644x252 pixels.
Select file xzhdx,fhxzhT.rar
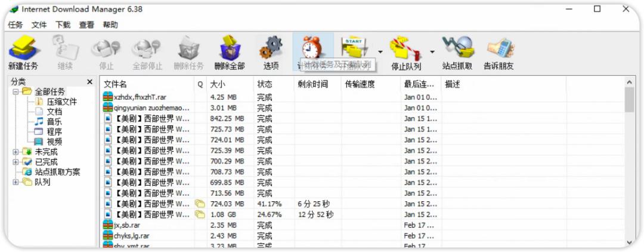(141, 97)
